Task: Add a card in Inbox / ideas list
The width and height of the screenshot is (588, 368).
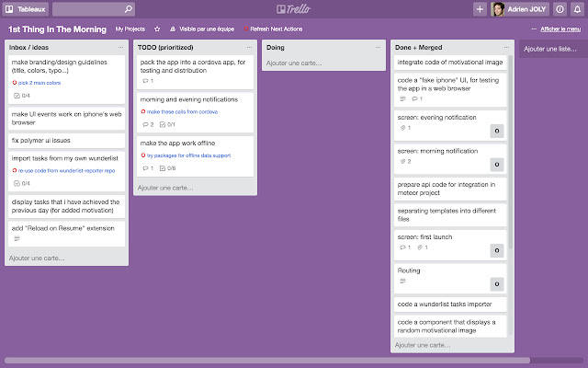Action: pos(37,258)
